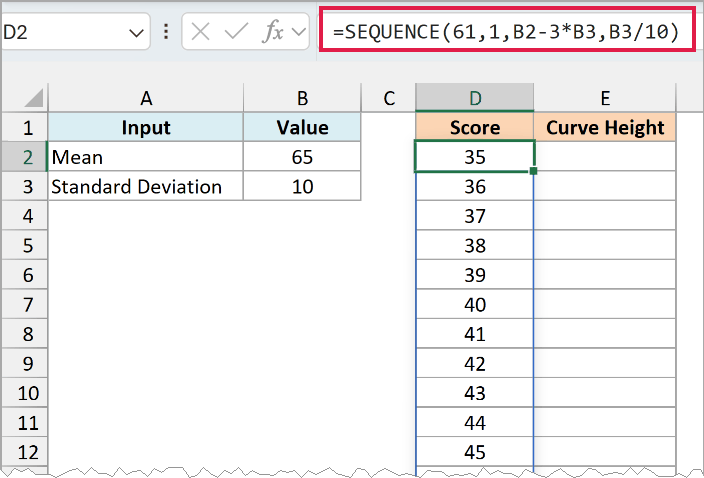The height and width of the screenshot is (478, 704).
Task: Expand the Name Box dropdown arrow
Action: (x=136, y=33)
